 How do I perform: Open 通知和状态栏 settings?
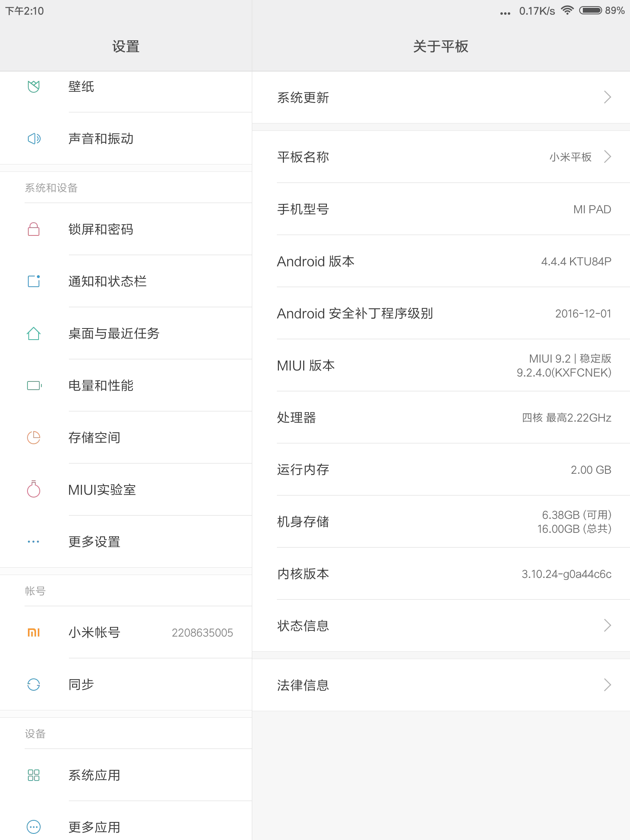(x=126, y=281)
